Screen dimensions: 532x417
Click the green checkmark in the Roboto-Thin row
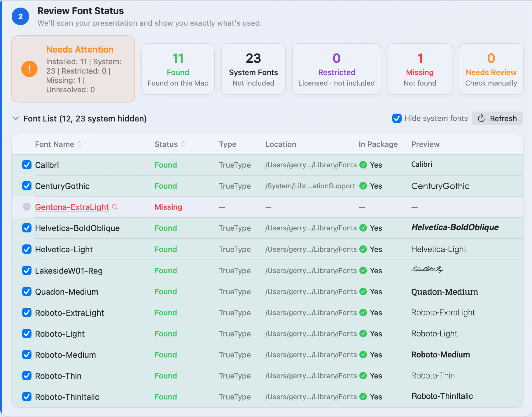click(363, 376)
